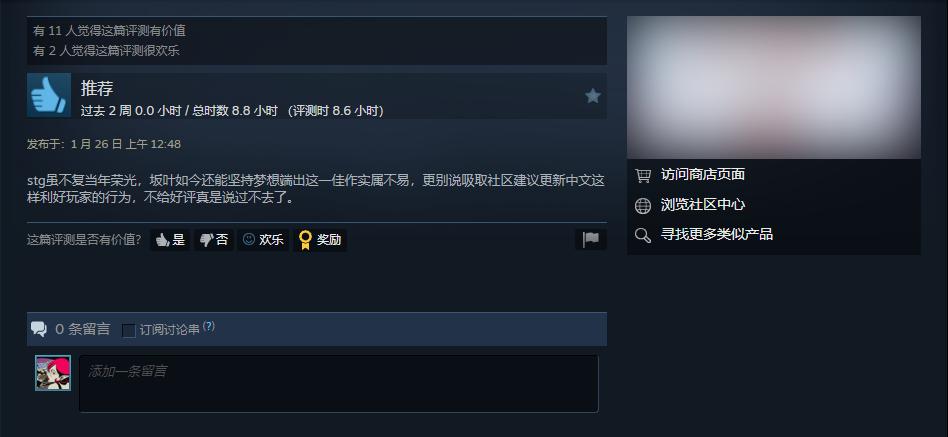
Task: Click the 添加一条留言 comment box
Action: point(339,383)
